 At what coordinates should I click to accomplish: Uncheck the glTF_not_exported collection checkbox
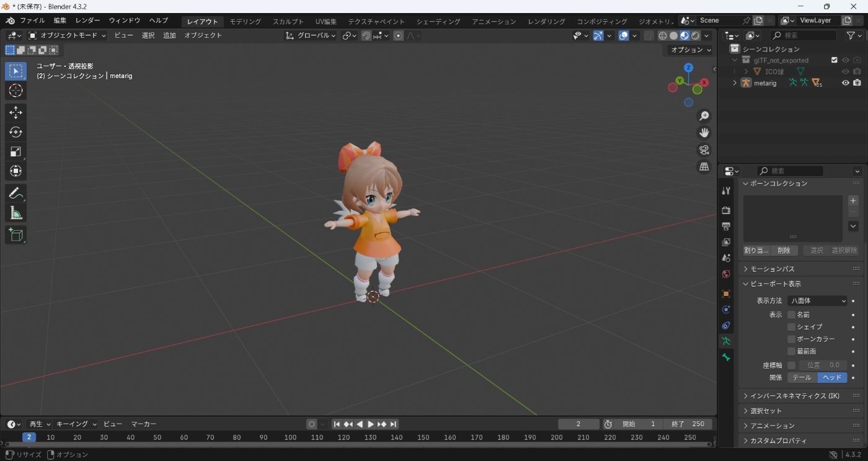pyautogui.click(x=834, y=60)
